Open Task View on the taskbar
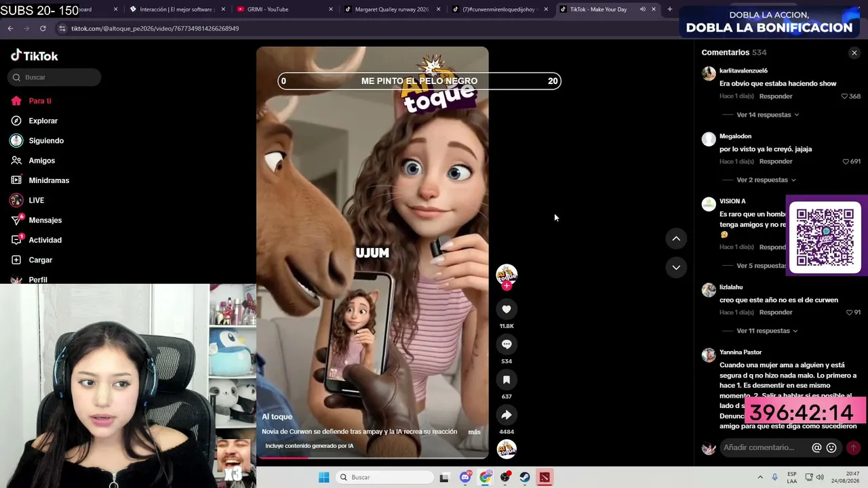Screen dimensions: 868x488 (444, 477)
